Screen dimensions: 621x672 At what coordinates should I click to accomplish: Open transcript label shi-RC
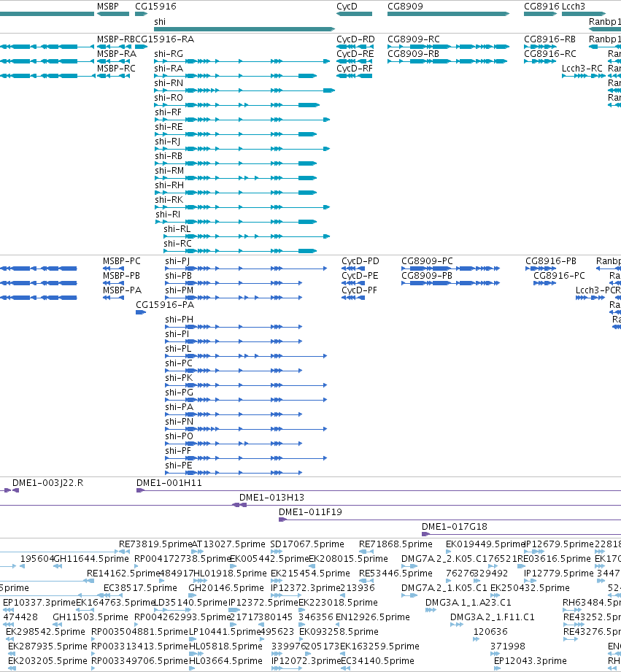coord(177,244)
